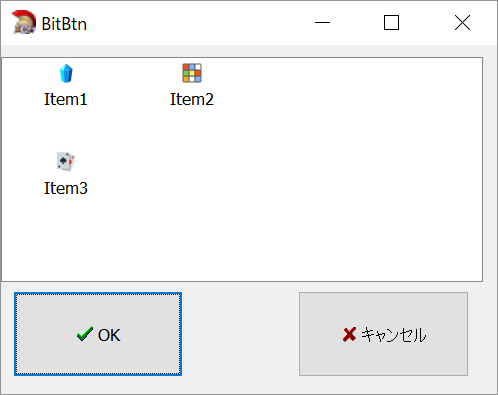Click the OK caption text
Screen dimensions: 498x395
109,335
